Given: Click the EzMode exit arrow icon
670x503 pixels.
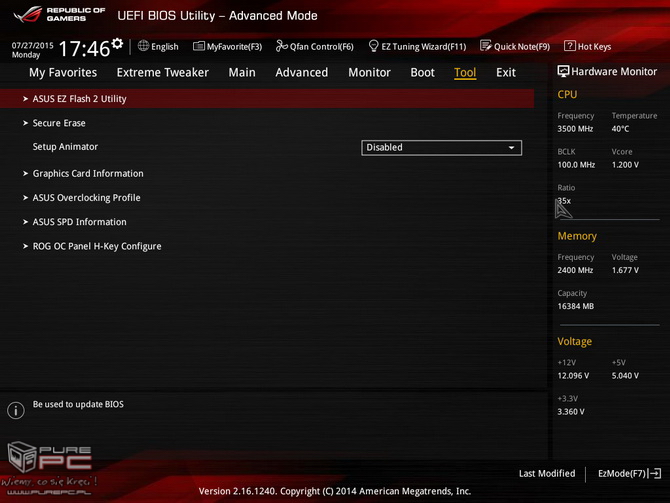Looking at the screenshot, I should click(x=655, y=474).
